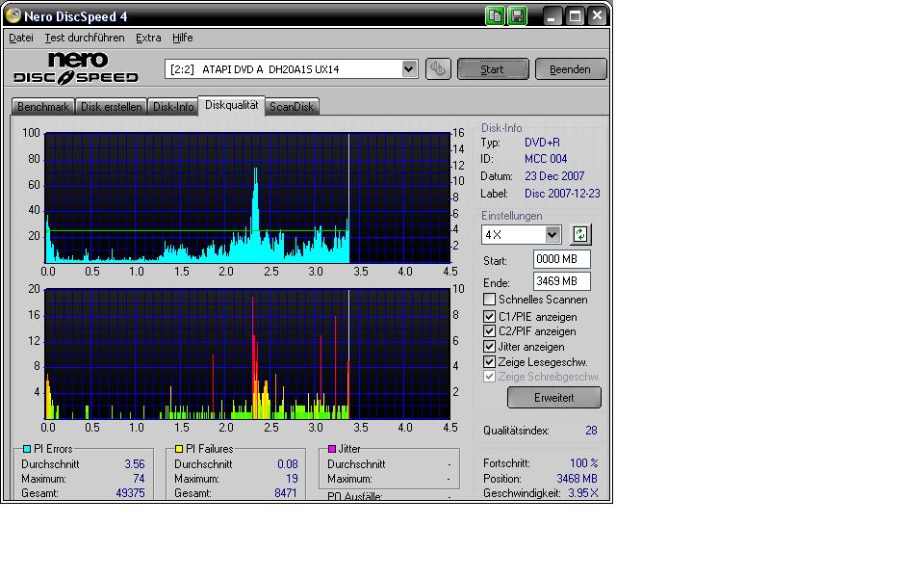Click the drive options icon beside Start
Image resolution: width=924 pixels, height=578 pixels.
click(x=438, y=69)
